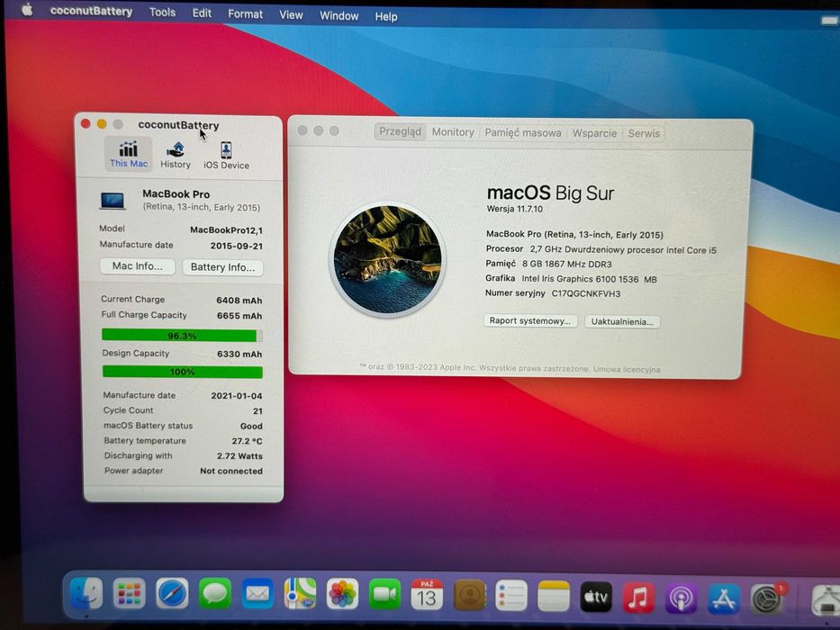
Task: Launch Apple TV from the Dock
Action: 596,596
